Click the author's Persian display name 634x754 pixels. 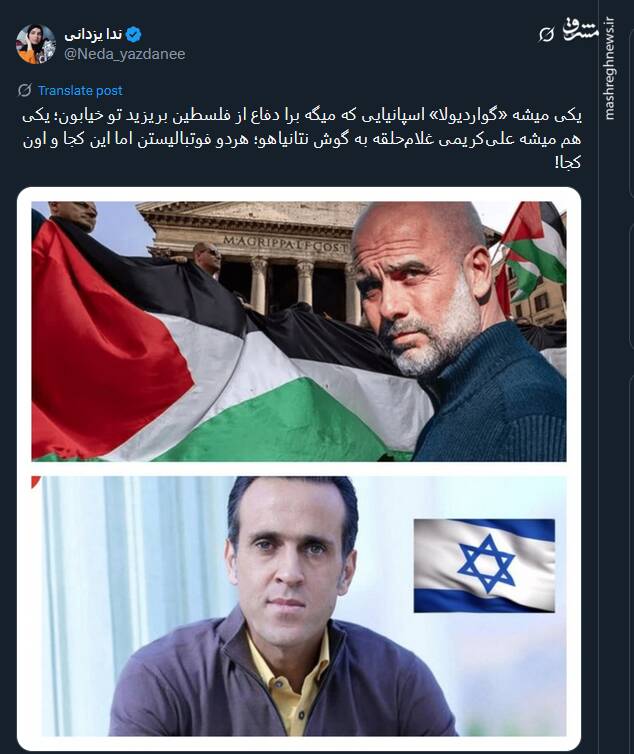coord(93,35)
